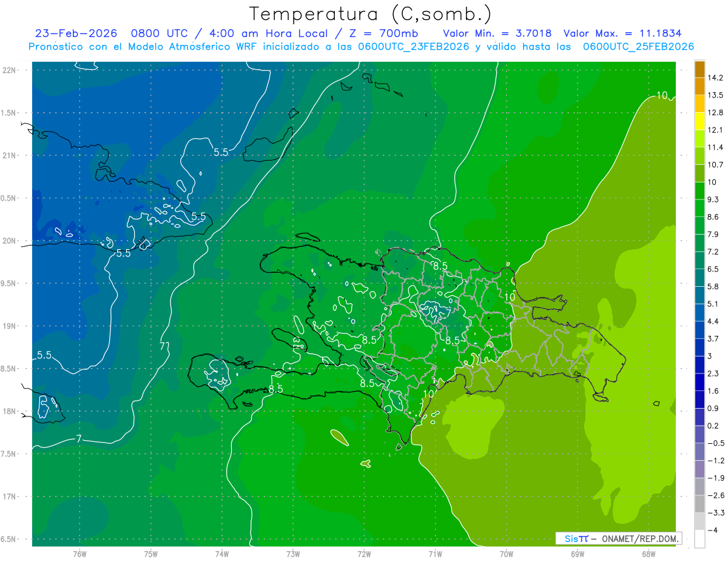The image size is (728, 562).
Task: Click the "69W" longitude axis label
Action: click(578, 554)
